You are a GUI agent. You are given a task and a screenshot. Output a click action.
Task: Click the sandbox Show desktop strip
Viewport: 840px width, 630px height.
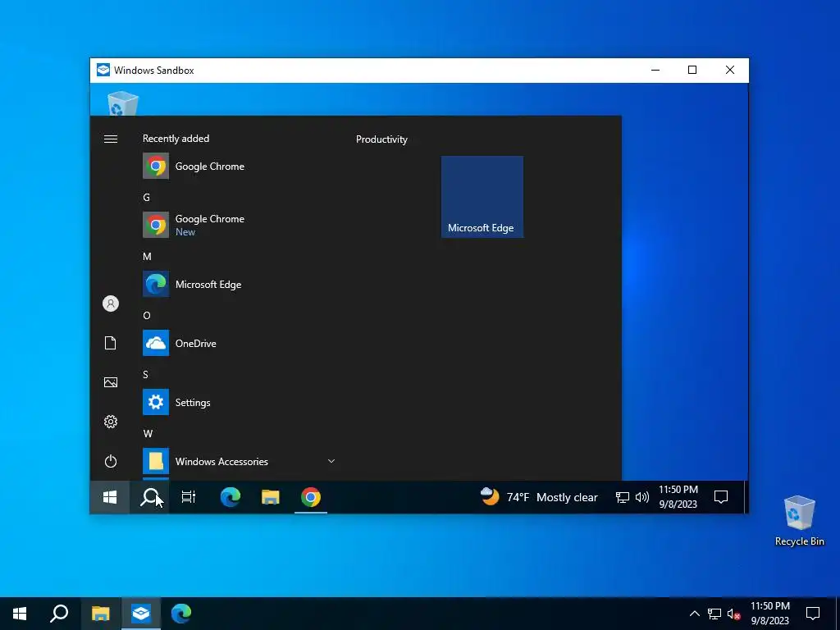[745, 497]
